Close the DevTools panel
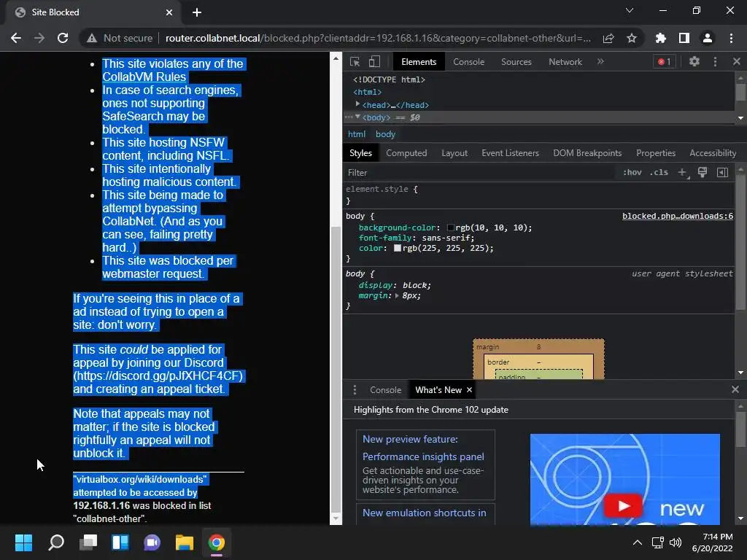Screen dimensions: 747x560 click(737, 61)
